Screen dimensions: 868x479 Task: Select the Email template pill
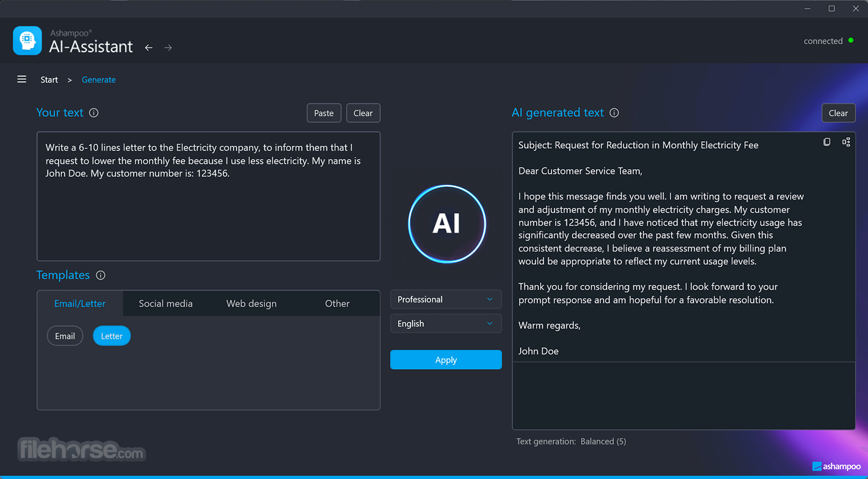[65, 336]
